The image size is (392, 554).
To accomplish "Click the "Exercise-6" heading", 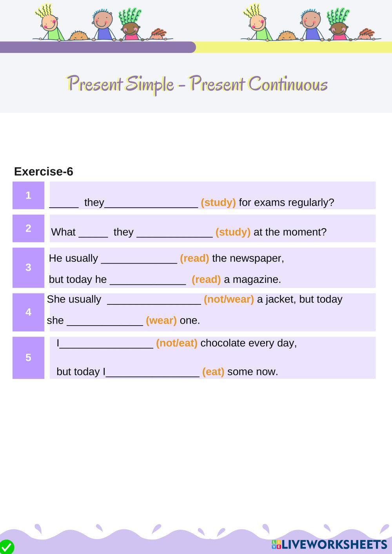I will [44, 172].
